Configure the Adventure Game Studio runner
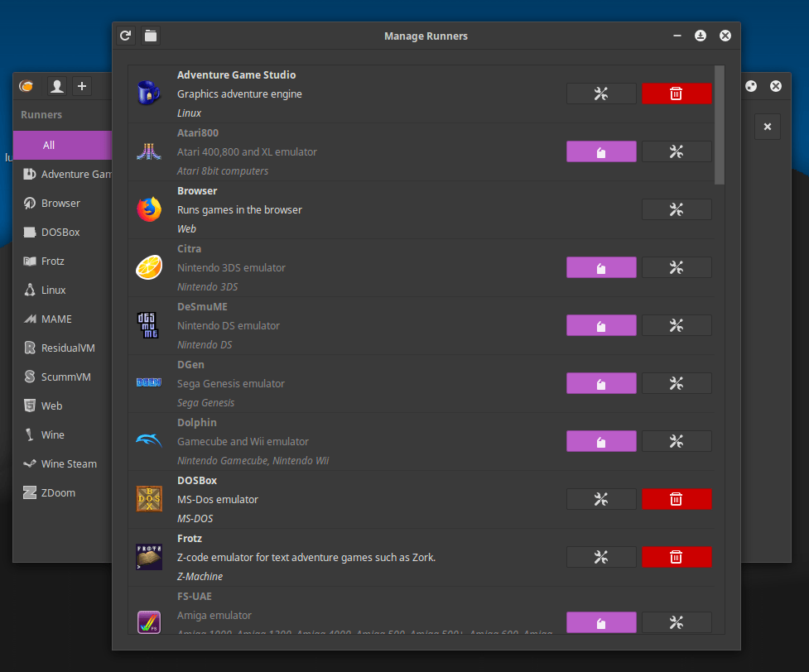Viewport: 809px width, 672px height. (x=601, y=94)
